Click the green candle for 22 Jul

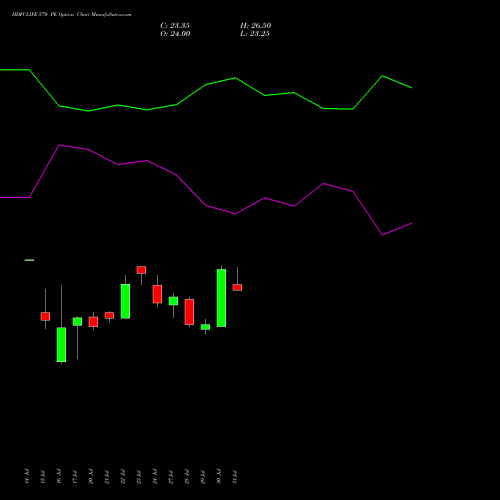tap(125, 301)
